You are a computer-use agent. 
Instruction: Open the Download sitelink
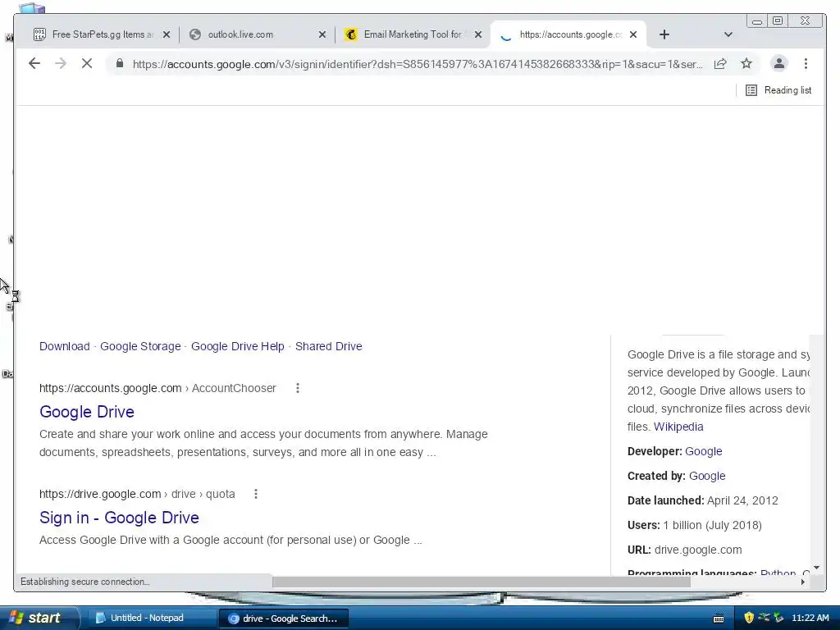click(64, 346)
